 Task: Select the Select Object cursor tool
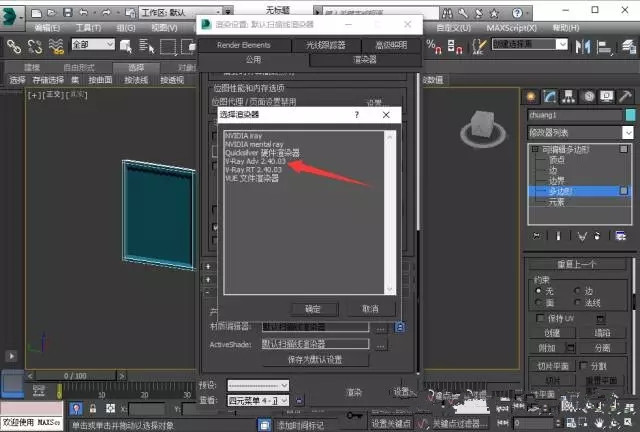pyautogui.click(x=126, y=46)
